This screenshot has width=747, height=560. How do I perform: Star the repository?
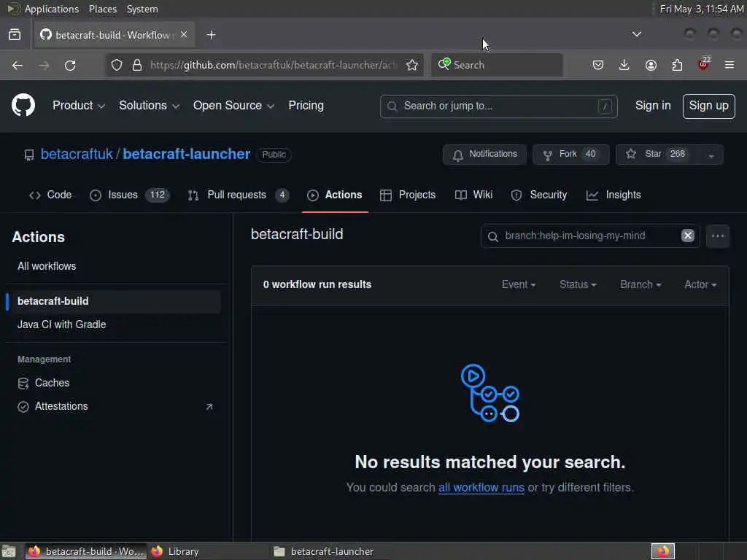658,155
